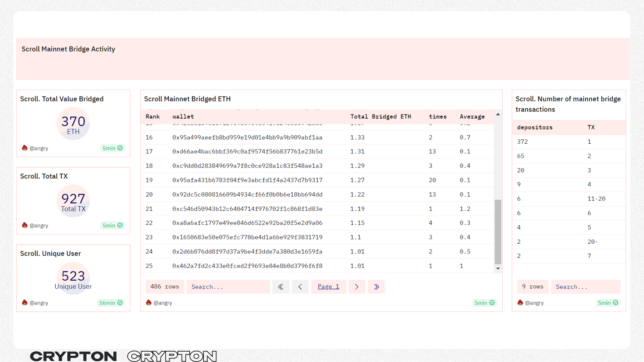Click angry bird avatar in Unique User card

pyautogui.click(x=25, y=303)
